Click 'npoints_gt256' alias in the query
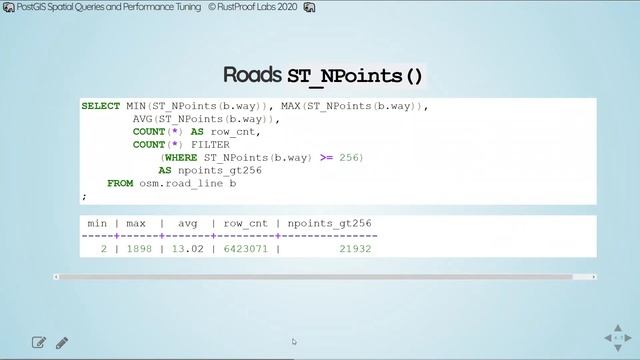Viewport: 640px width, 360px height. [x=220, y=171]
